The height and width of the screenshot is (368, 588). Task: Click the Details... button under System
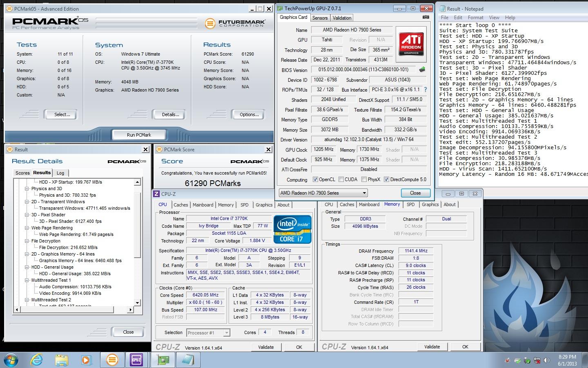[x=170, y=114]
